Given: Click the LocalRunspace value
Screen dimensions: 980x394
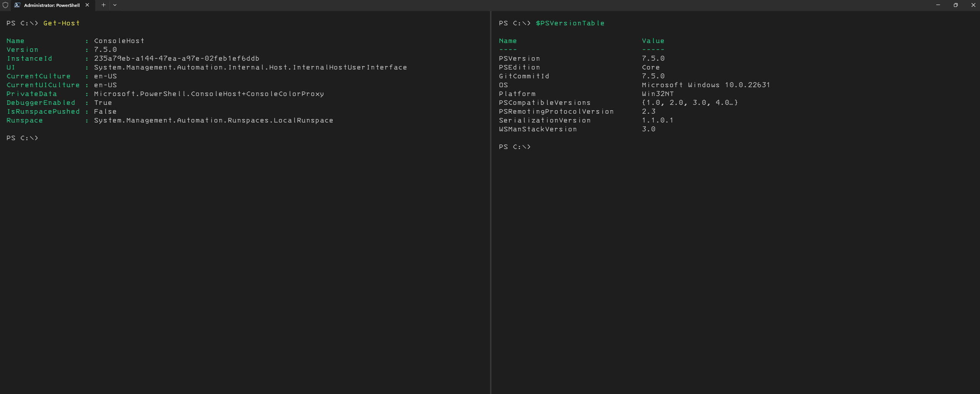Looking at the screenshot, I should click(x=214, y=120).
